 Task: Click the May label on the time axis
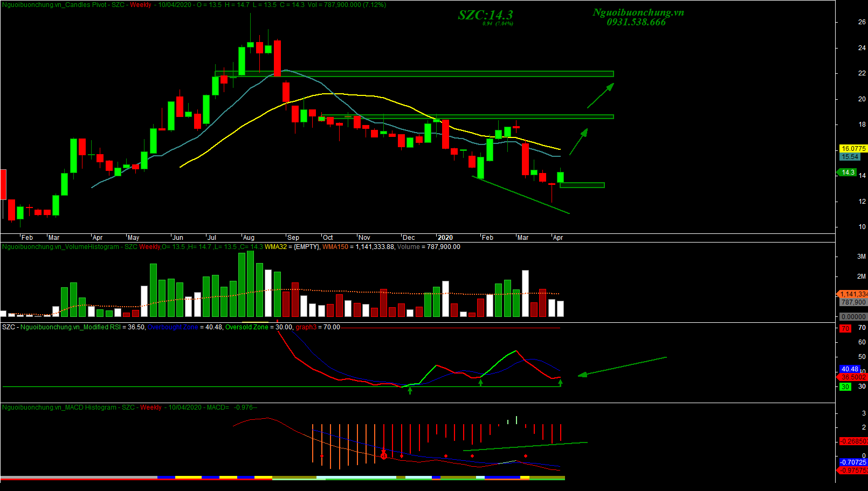(133, 238)
